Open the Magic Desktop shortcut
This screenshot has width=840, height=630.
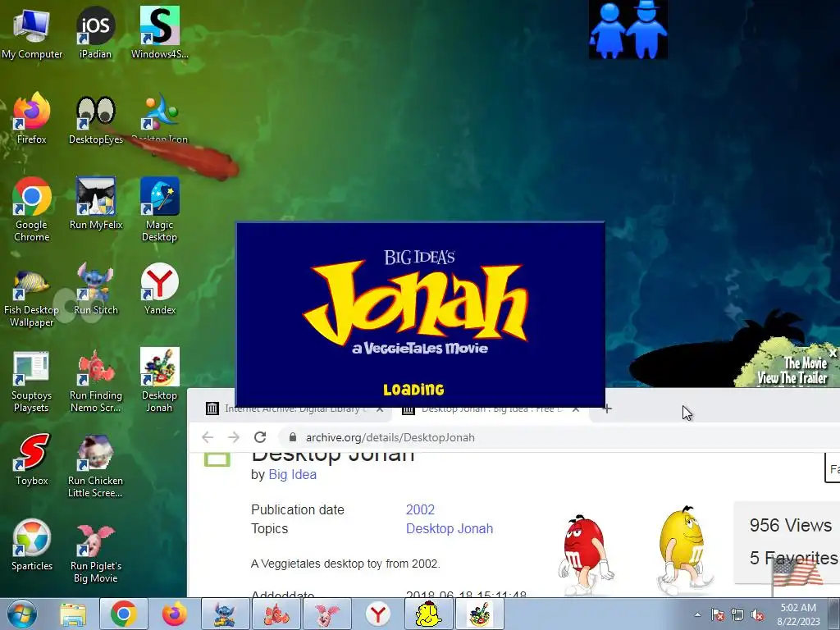point(160,209)
